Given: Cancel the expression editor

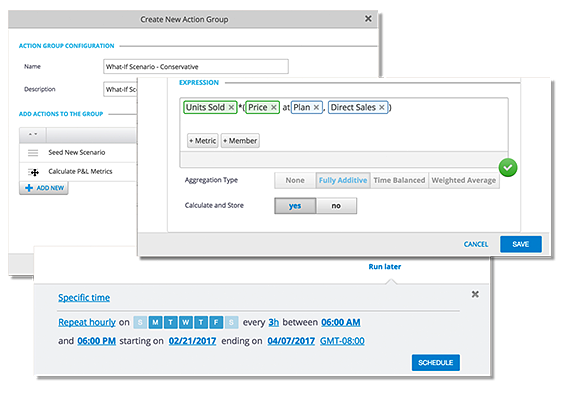Looking at the screenshot, I should (476, 244).
